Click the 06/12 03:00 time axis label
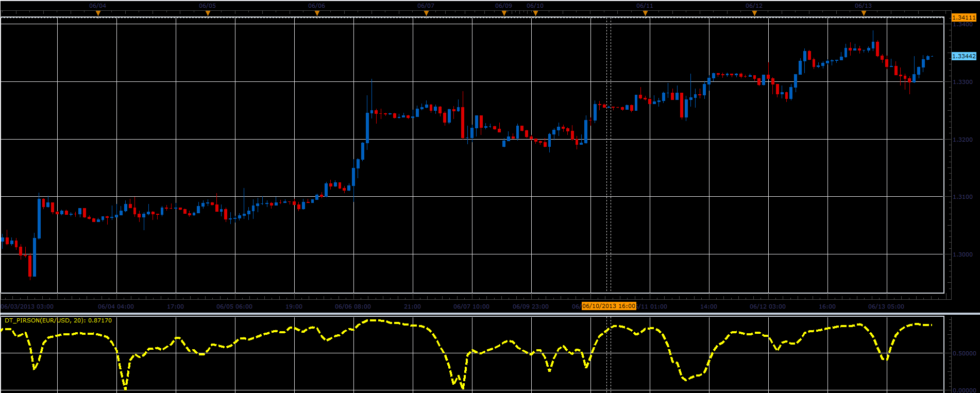This screenshot has width=980, height=393. click(768, 306)
